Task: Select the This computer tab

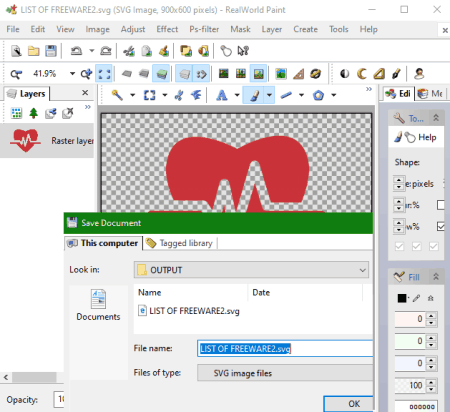Action: pos(103,243)
